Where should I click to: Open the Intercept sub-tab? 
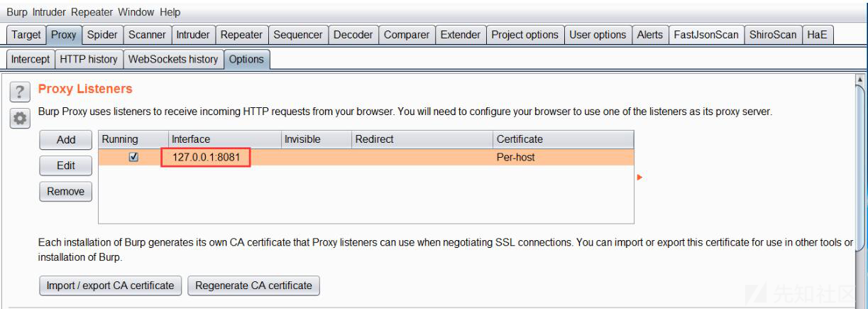tap(31, 59)
